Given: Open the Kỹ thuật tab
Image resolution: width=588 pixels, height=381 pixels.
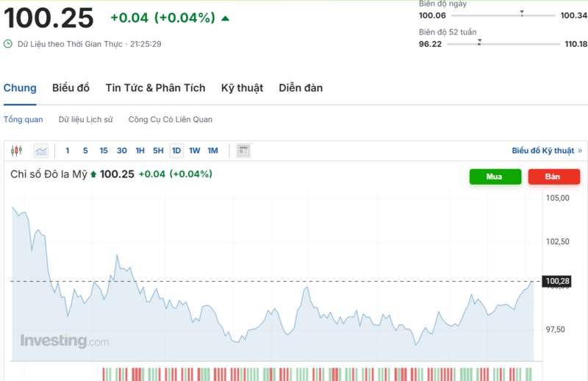Looking at the screenshot, I should (x=242, y=88).
